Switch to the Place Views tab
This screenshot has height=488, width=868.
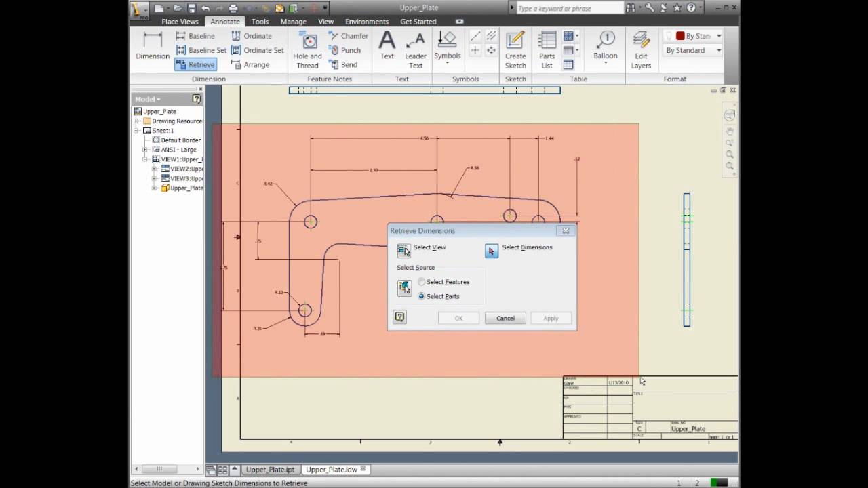point(180,22)
